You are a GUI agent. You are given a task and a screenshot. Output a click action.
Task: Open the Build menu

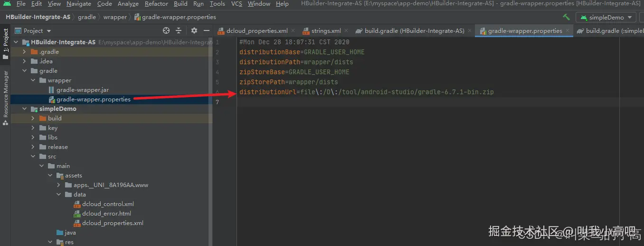[180, 4]
